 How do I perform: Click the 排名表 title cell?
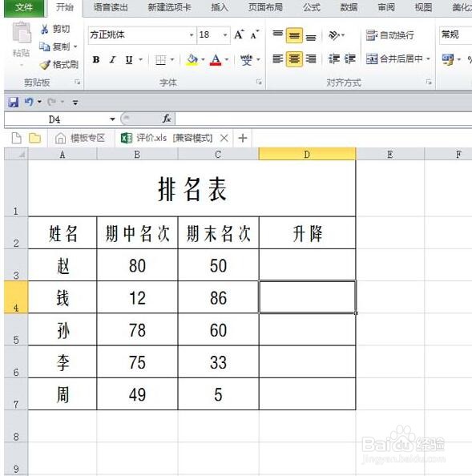[x=192, y=188]
